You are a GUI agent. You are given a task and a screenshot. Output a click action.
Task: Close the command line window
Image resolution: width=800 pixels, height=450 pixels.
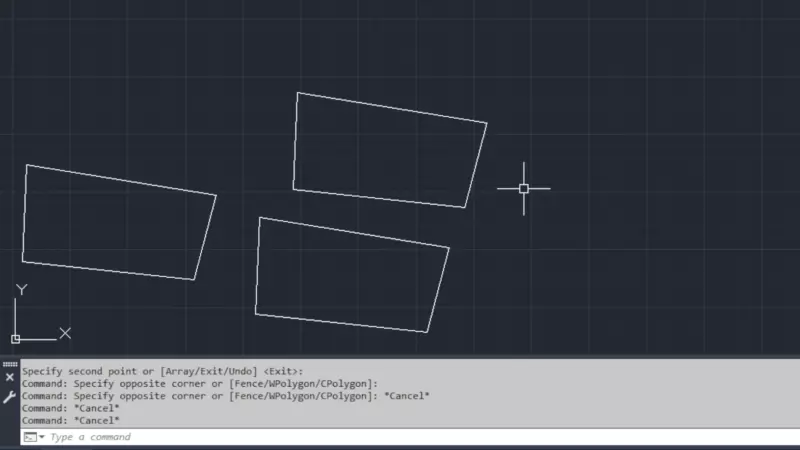point(10,378)
